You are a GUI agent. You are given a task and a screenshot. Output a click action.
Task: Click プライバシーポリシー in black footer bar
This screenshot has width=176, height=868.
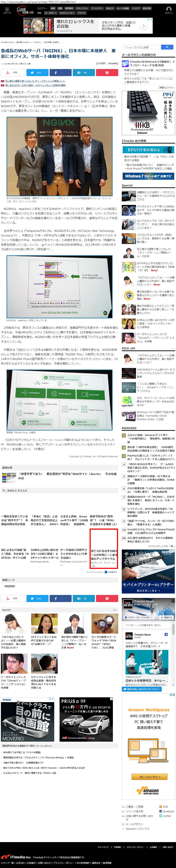pos(135,847)
